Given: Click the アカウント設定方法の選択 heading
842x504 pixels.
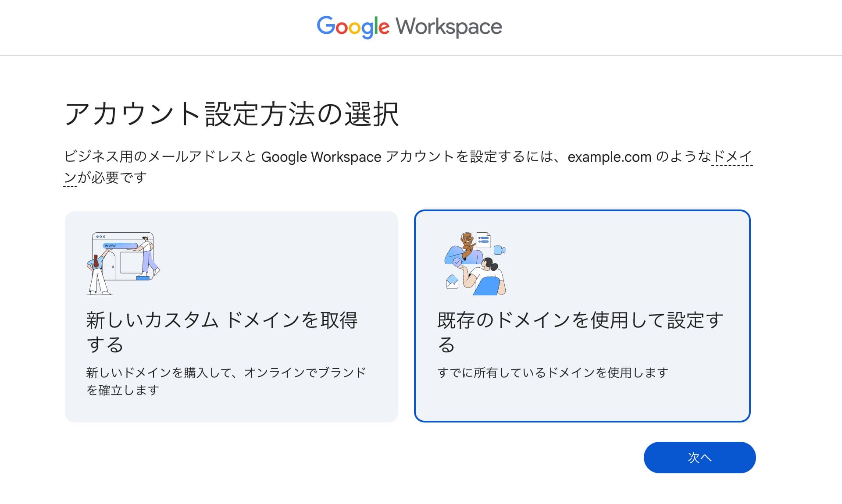Looking at the screenshot, I should (x=232, y=114).
